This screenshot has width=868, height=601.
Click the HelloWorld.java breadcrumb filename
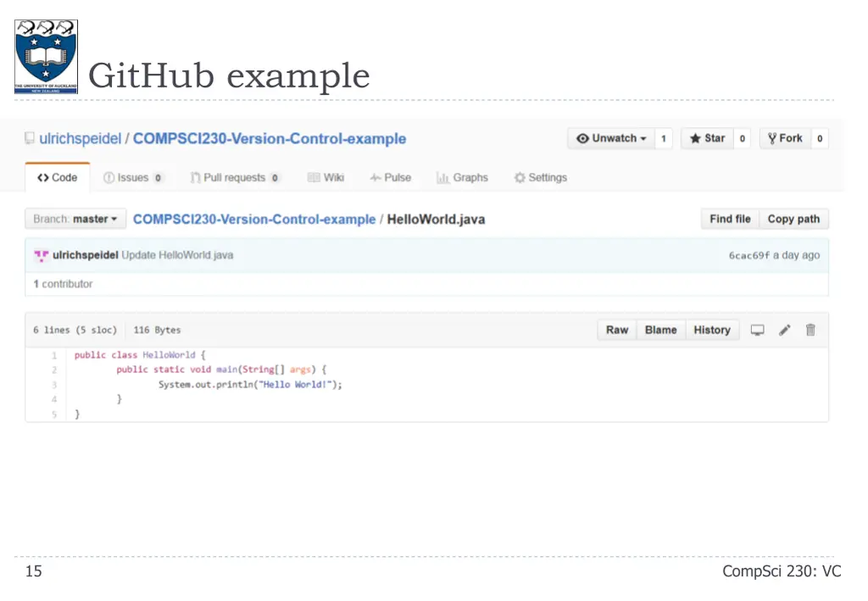[x=437, y=220]
